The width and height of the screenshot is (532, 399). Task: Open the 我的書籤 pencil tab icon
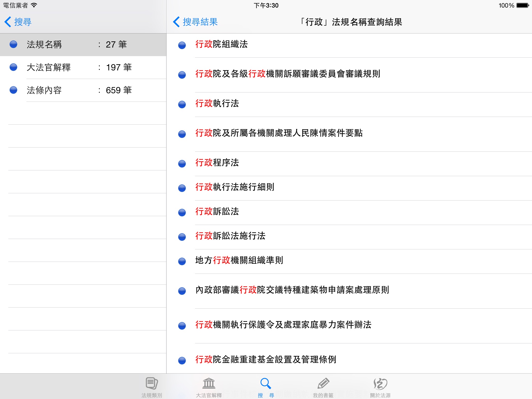[323, 384]
